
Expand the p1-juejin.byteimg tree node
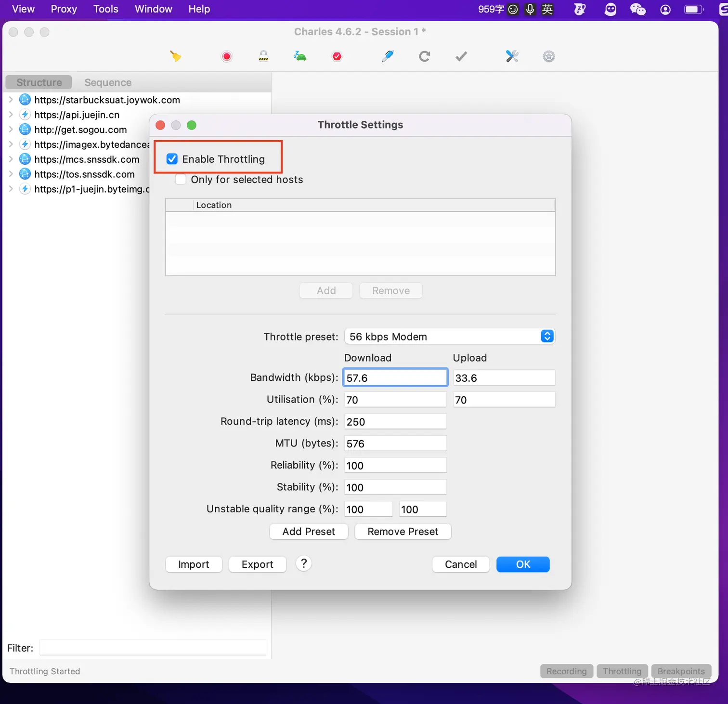pos(11,189)
